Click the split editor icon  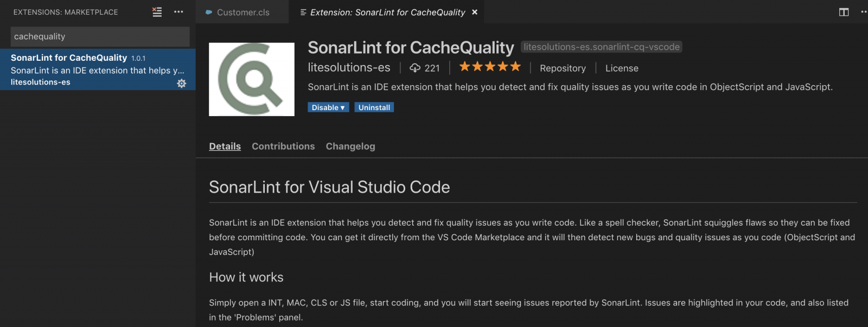(844, 12)
